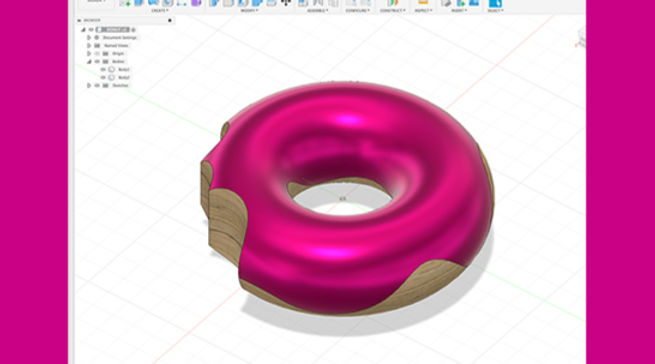655x364 pixels.
Task: Select Sketches label in browser
Action: tap(120, 85)
